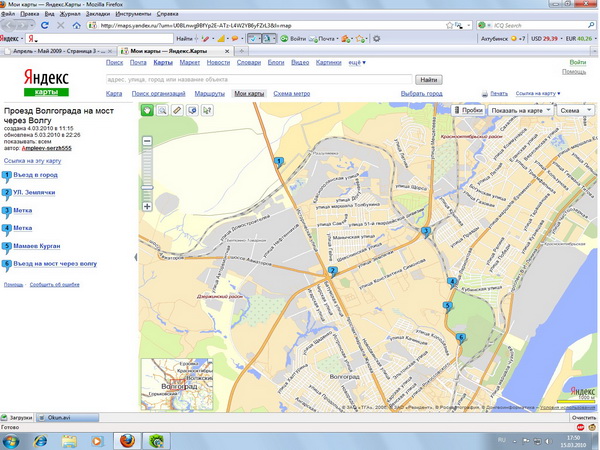600x450 pixels.
Task: Collapse the left sidebar panel arrow
Action: (135, 257)
